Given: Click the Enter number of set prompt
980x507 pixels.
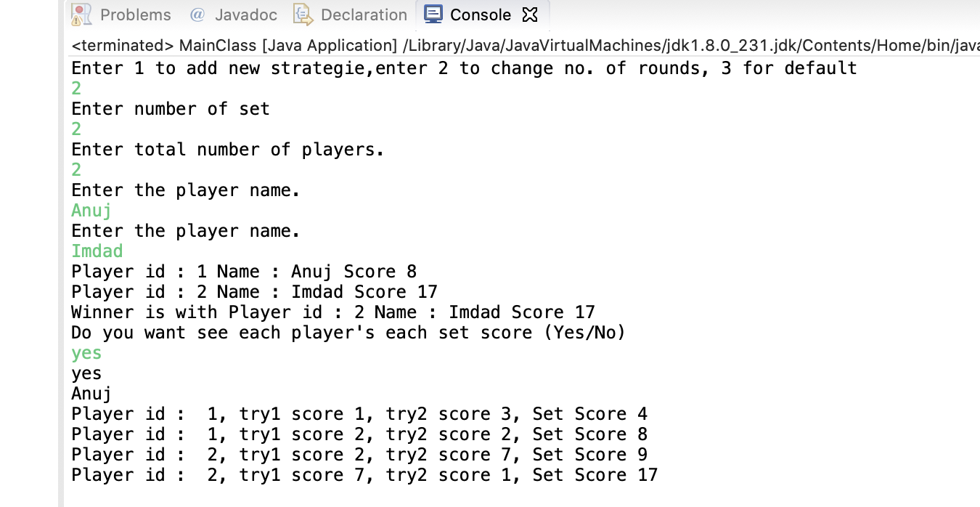Looking at the screenshot, I should [170, 108].
